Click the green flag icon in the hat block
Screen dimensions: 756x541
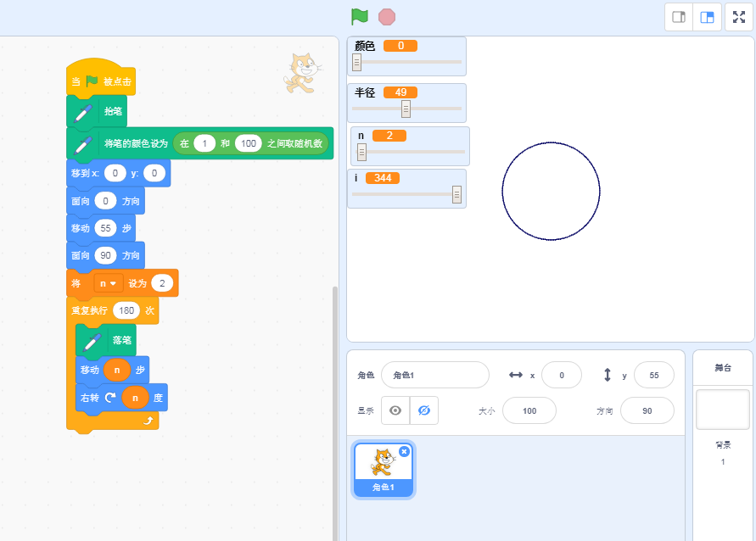click(x=92, y=81)
